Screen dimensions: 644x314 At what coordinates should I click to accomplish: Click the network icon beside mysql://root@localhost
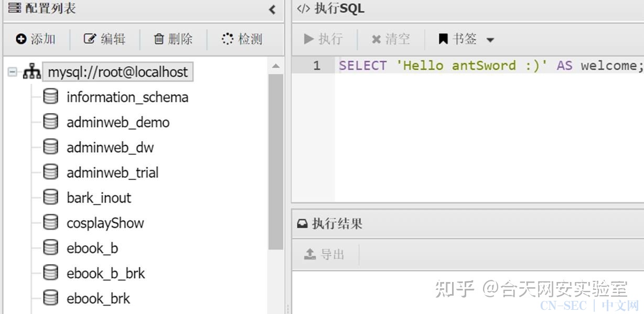click(x=32, y=72)
